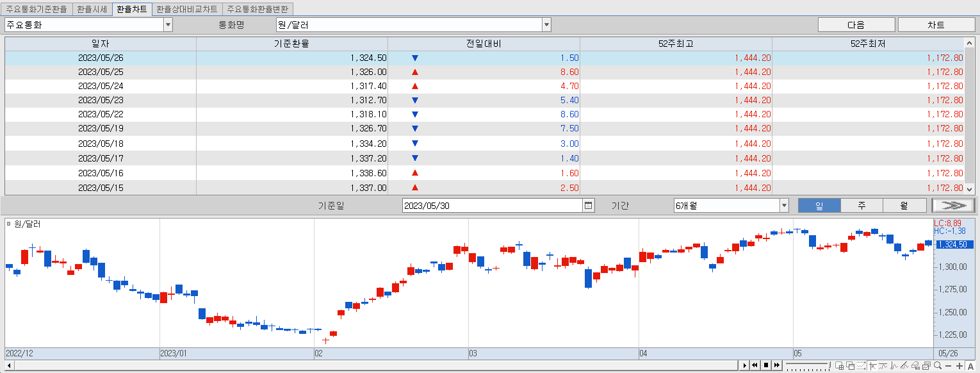
Task: Click the chart bar-count slider
Action: (x=808, y=365)
